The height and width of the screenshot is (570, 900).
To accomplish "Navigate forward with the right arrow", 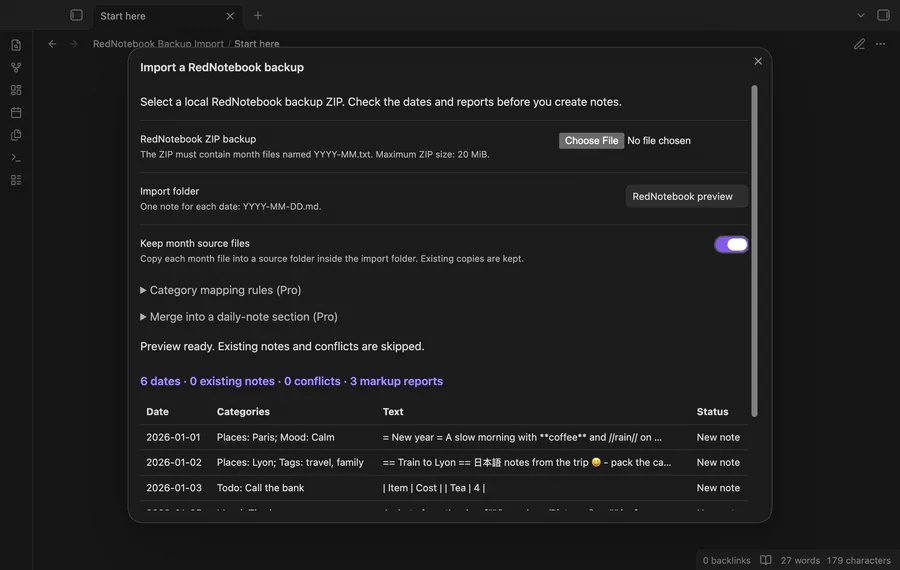I will (x=73, y=44).
